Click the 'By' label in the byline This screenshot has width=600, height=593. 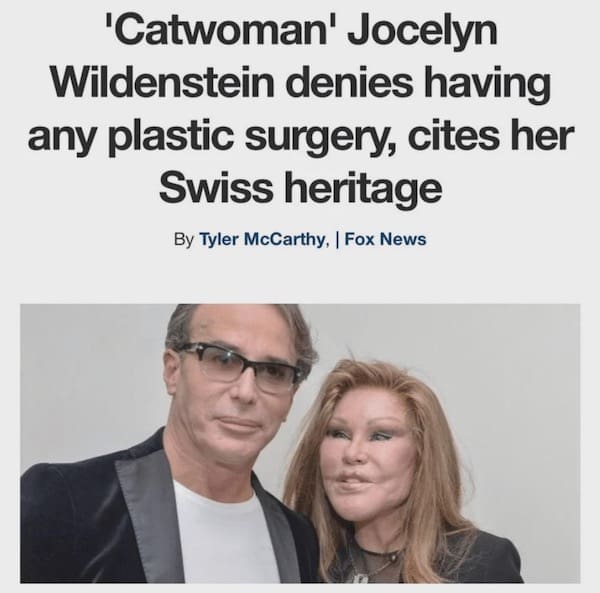coord(184,240)
